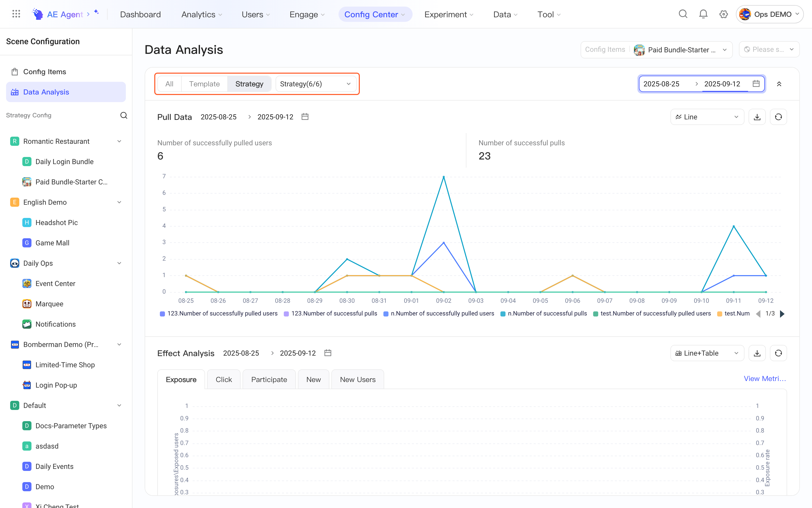The height and width of the screenshot is (508, 812).
Task: Refresh the Effect Analysis chart
Action: [x=778, y=353]
